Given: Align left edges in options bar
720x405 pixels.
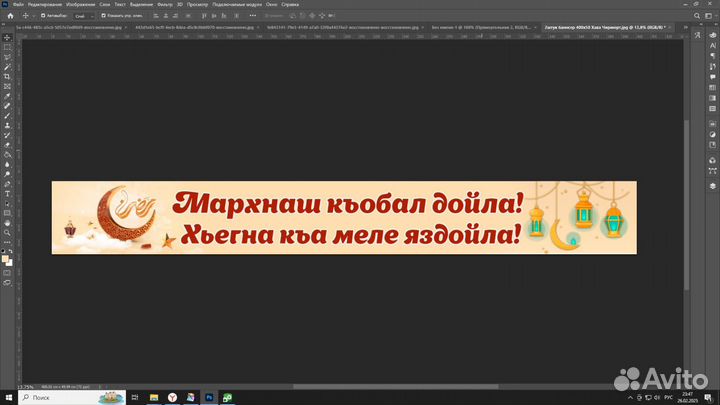Looking at the screenshot, I should [156, 16].
